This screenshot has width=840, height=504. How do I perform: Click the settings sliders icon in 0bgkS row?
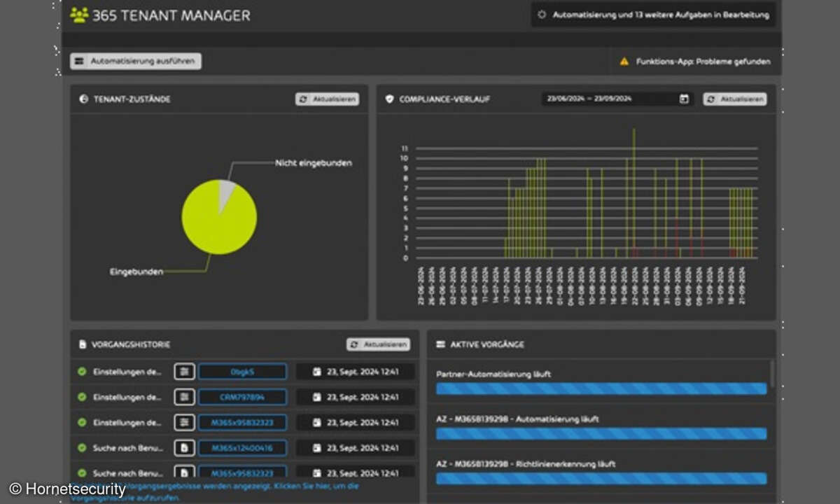[x=184, y=372]
